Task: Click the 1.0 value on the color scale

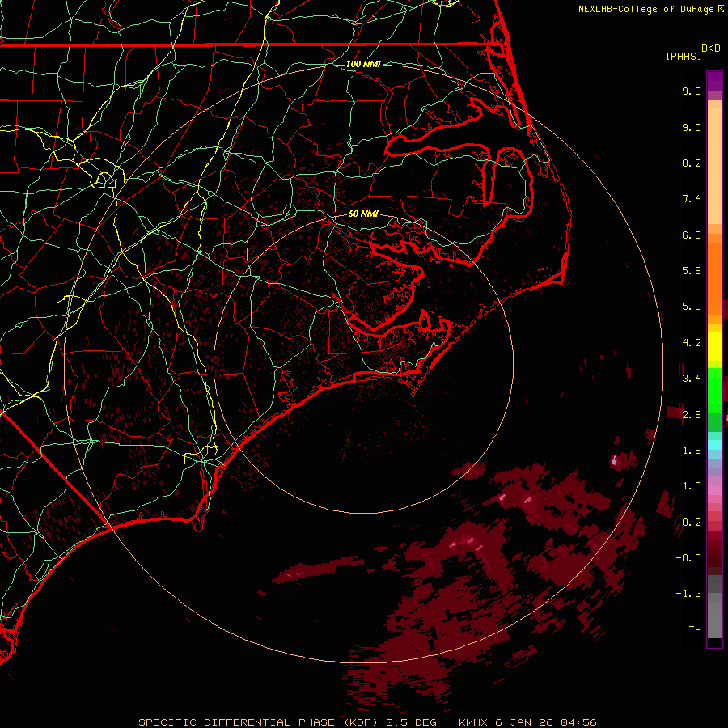Action: pyautogui.click(x=692, y=486)
